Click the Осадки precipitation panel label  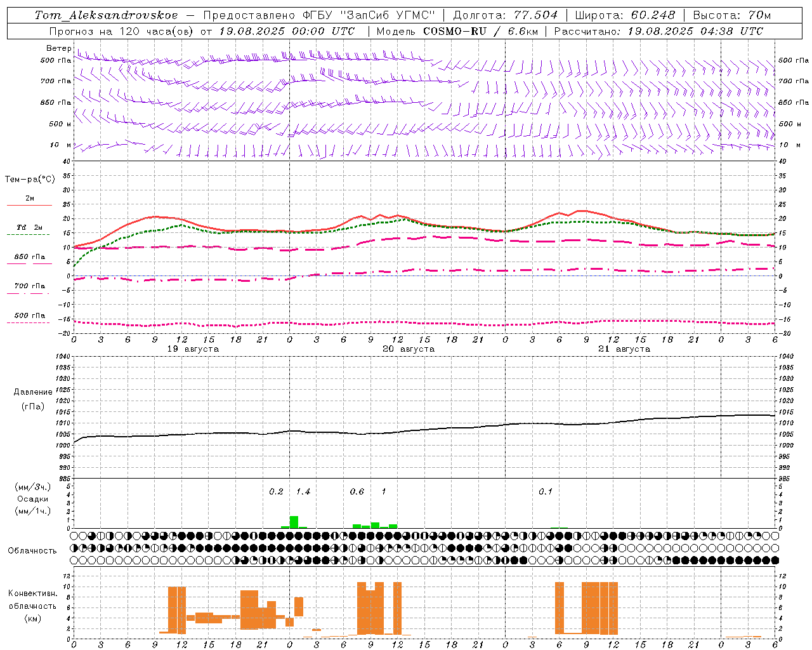(x=32, y=499)
